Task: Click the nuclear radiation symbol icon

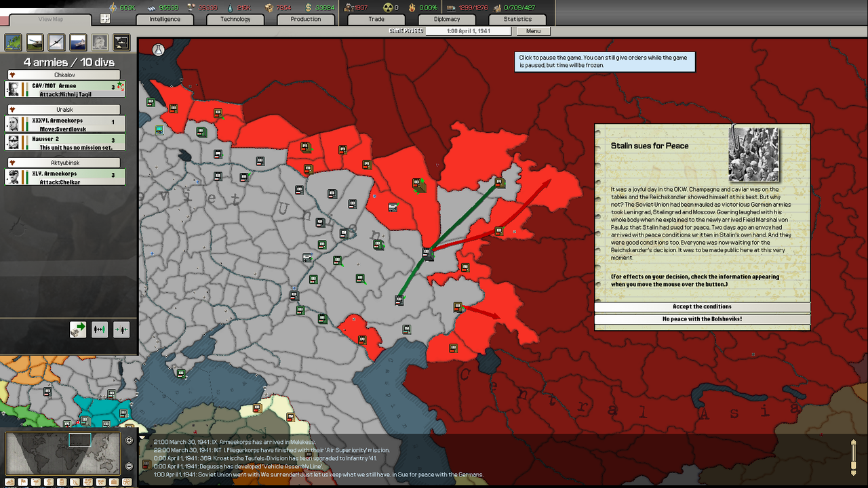Action: pyautogui.click(x=389, y=7)
